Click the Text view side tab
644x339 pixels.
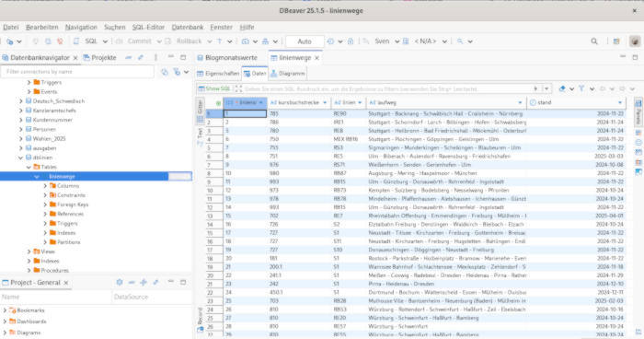(200, 136)
